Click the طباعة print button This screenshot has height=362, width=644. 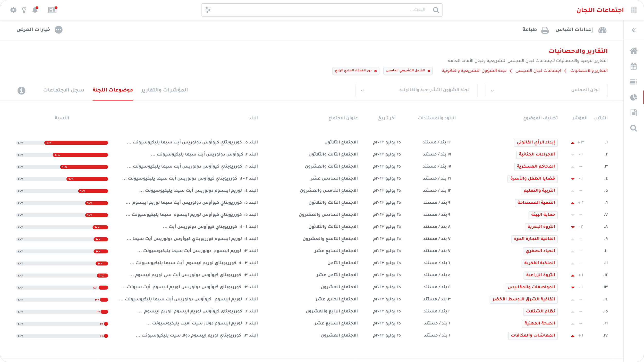tap(535, 30)
